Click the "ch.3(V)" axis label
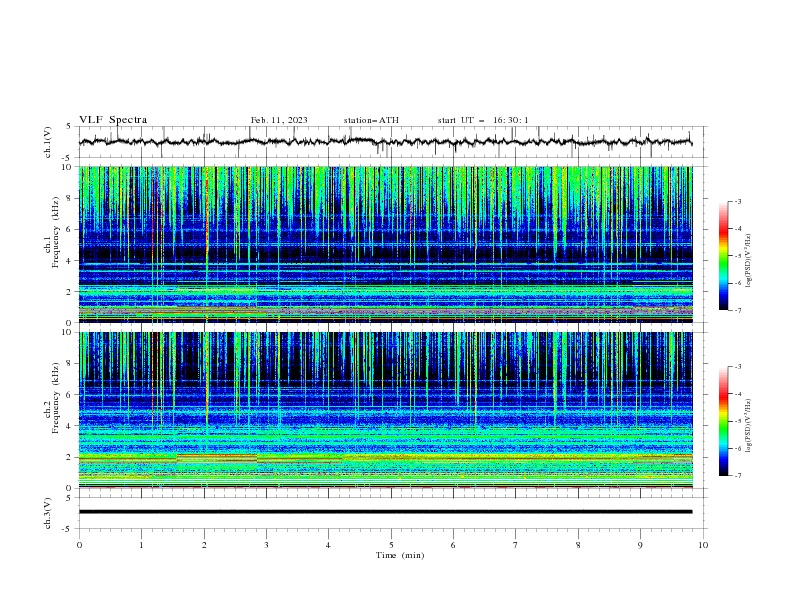 pyautogui.click(x=48, y=513)
